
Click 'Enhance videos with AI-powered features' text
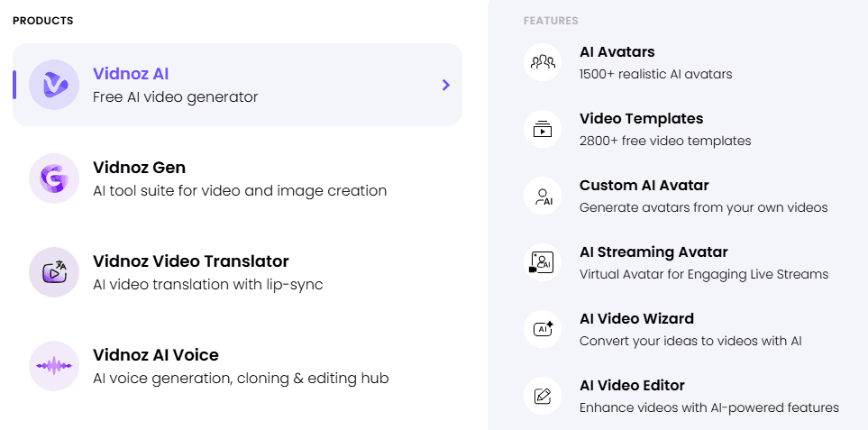[709, 407]
